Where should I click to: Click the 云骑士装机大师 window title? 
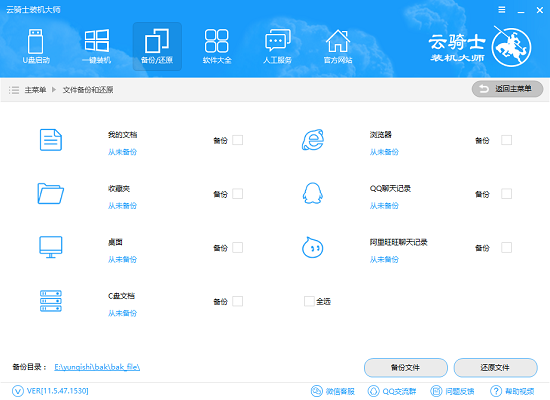tap(33, 9)
